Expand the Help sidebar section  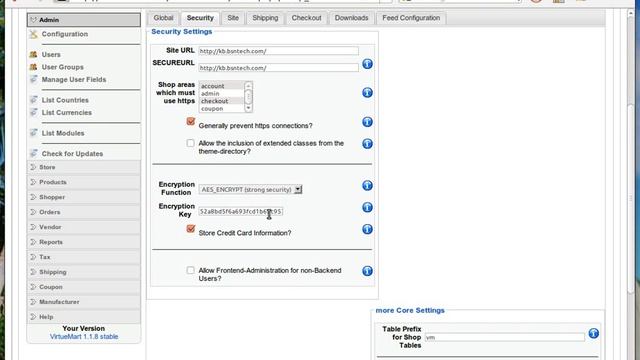(x=84, y=317)
